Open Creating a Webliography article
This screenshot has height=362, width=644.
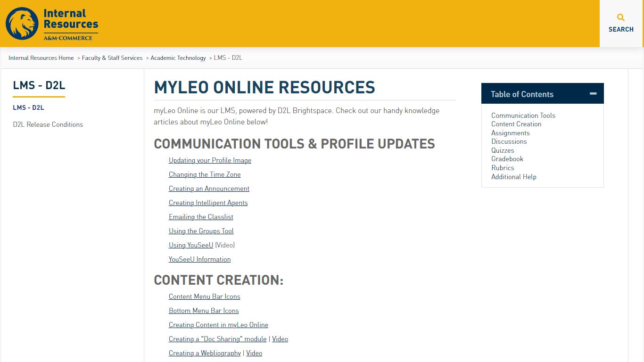point(205,353)
